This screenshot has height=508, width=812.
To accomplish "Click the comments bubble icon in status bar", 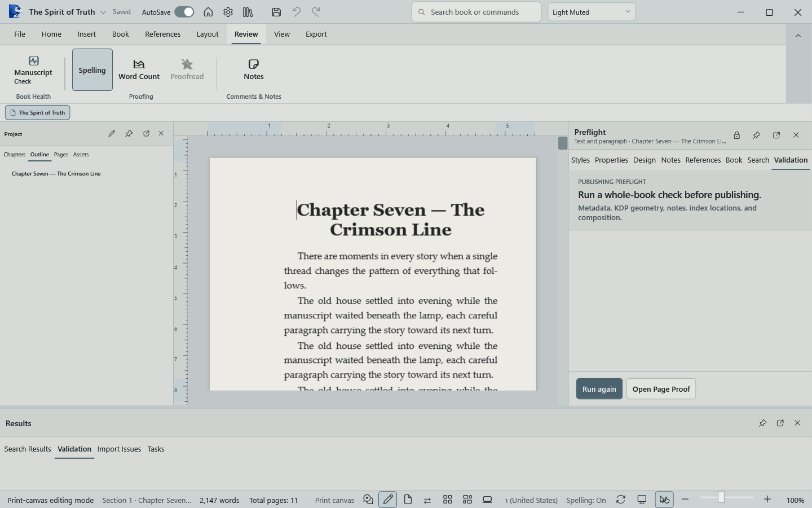I will [x=368, y=500].
